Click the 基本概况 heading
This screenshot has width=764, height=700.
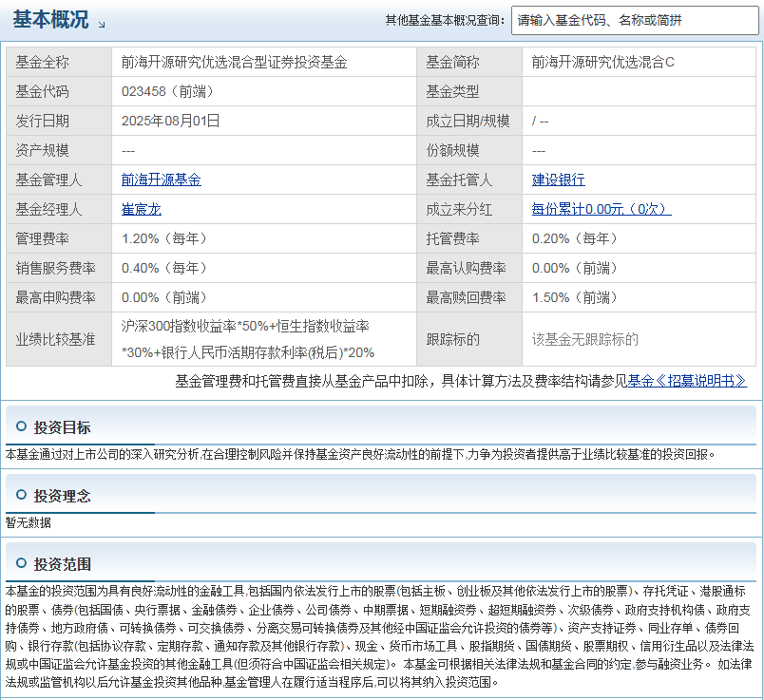pyautogui.click(x=50, y=20)
